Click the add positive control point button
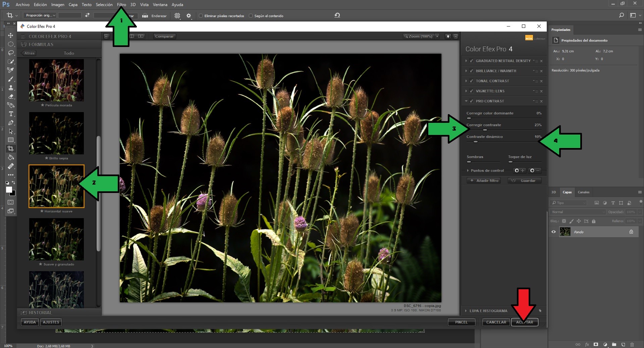Image resolution: width=644 pixels, height=348 pixels. click(520, 170)
